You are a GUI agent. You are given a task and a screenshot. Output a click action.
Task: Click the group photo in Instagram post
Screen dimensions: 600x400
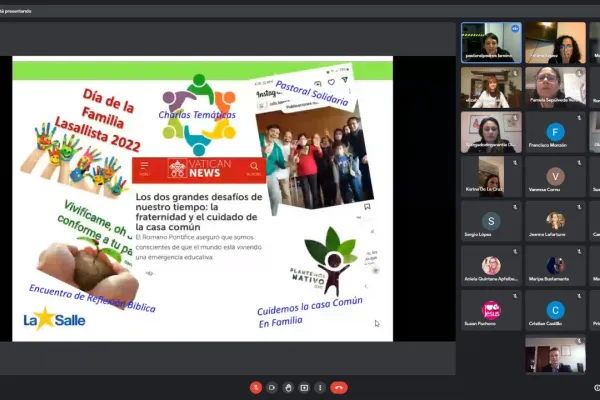pyautogui.click(x=315, y=159)
